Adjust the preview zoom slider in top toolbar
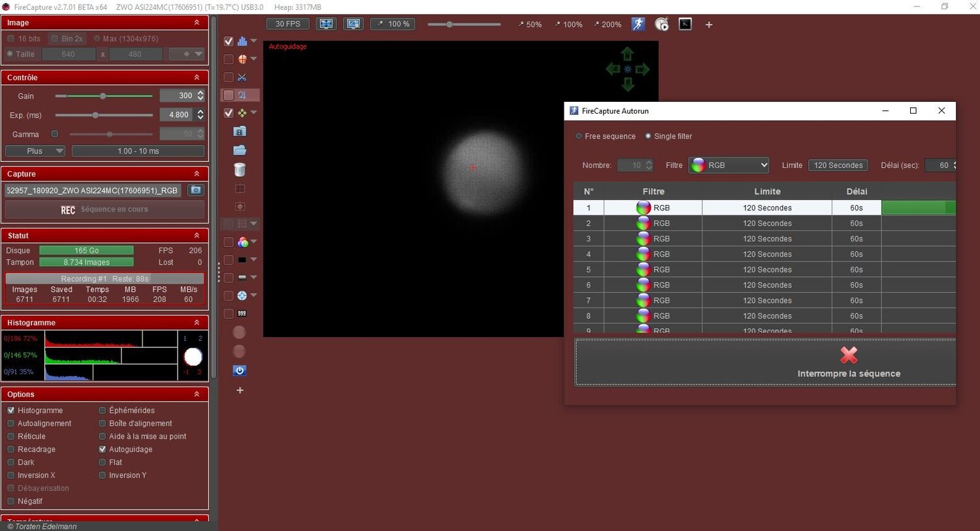The height and width of the screenshot is (531, 980). [464, 24]
